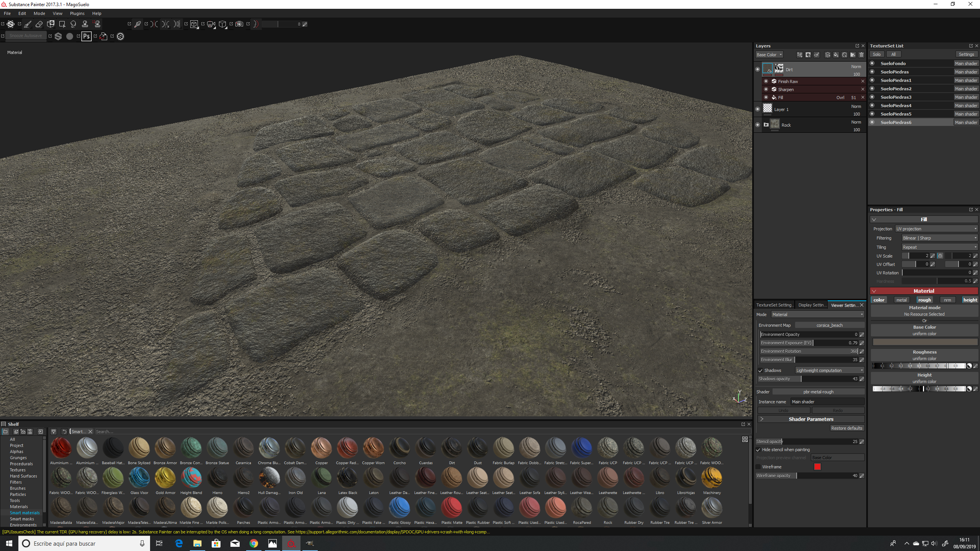This screenshot has height=551, width=980.
Task: Hide the Layer 1 layer
Action: (758, 109)
